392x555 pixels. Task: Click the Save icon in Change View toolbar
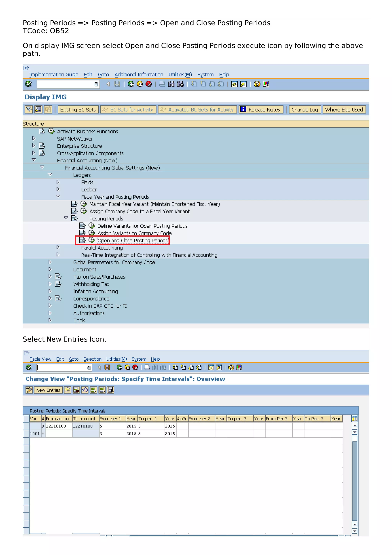pos(107,368)
